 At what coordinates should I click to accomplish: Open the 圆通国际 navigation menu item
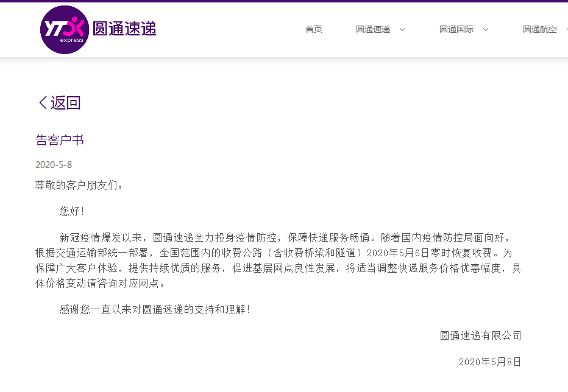[x=456, y=29]
